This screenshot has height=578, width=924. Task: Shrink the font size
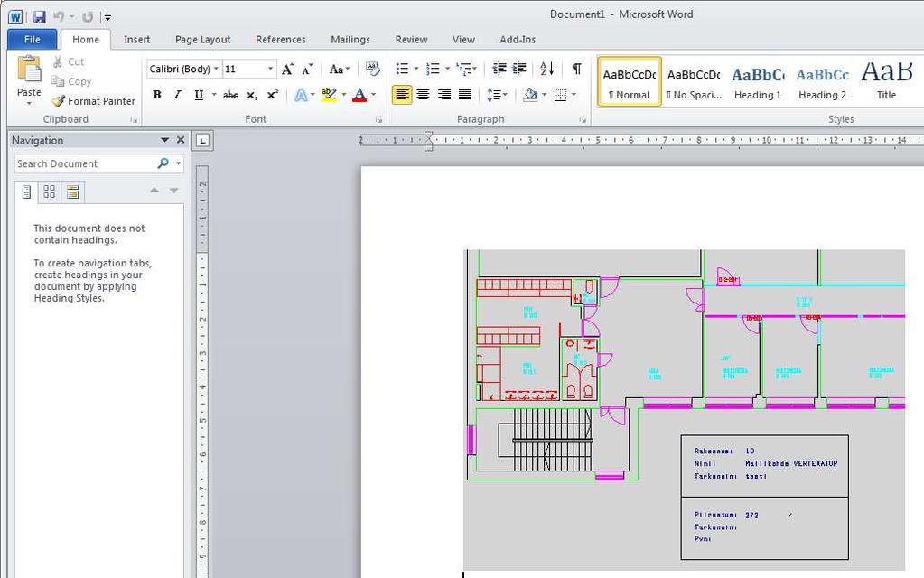(x=308, y=70)
